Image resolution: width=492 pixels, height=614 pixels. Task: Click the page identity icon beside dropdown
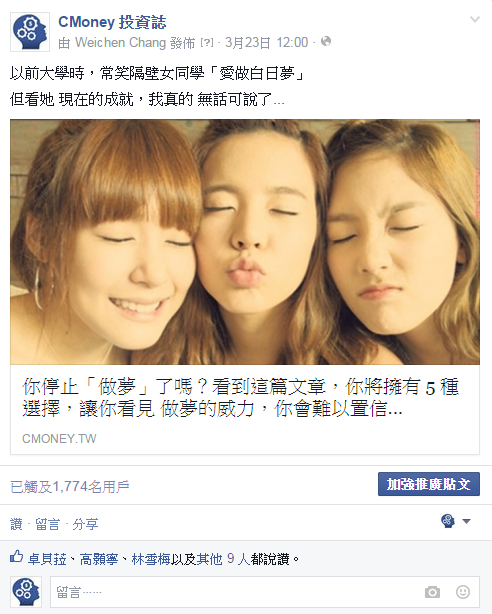coord(448,521)
